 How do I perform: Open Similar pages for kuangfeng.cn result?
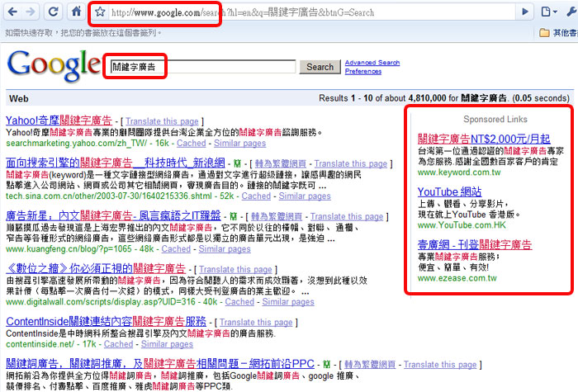tap(225, 249)
